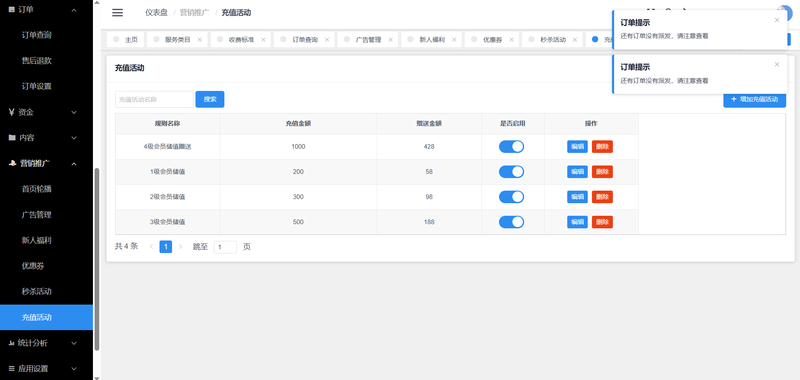The height and width of the screenshot is (380, 800).
Task: Click the 赠送金额 cell showing 188
Action: click(429, 222)
